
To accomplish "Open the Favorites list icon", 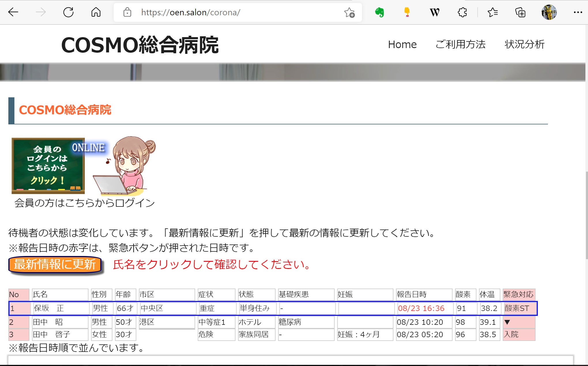I will click(x=493, y=12).
